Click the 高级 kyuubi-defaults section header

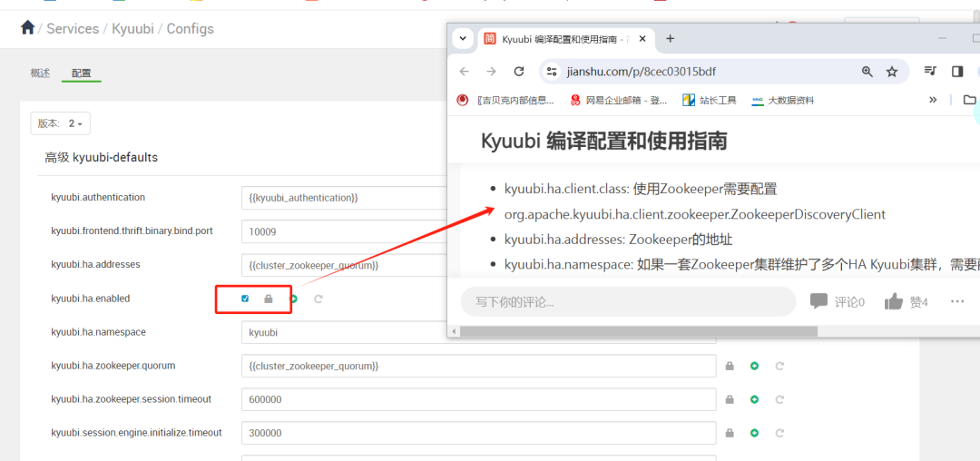(102, 157)
